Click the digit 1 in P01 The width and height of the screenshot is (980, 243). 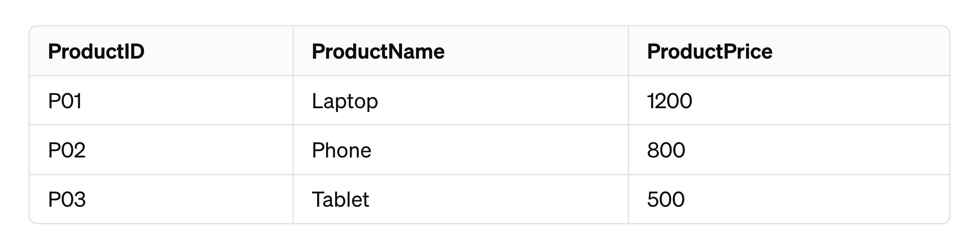[77, 101]
